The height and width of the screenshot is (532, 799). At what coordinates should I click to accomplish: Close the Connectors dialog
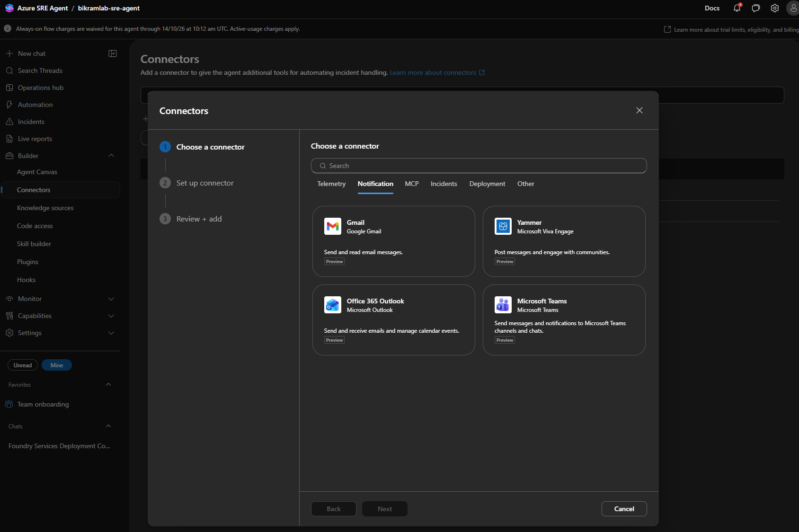(639, 110)
